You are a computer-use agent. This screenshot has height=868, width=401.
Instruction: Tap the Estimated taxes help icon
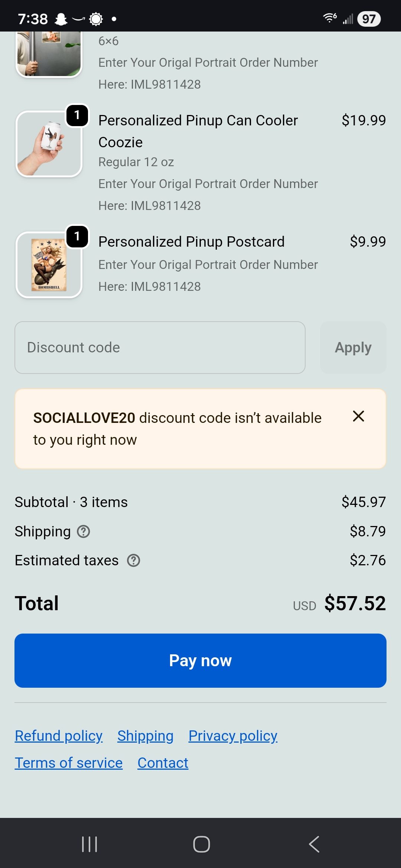pyautogui.click(x=134, y=560)
